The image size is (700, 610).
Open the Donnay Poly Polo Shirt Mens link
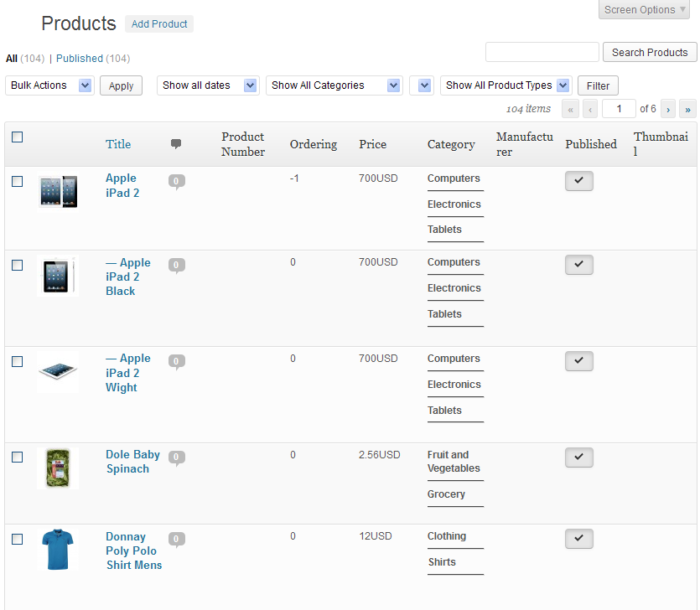coord(133,551)
